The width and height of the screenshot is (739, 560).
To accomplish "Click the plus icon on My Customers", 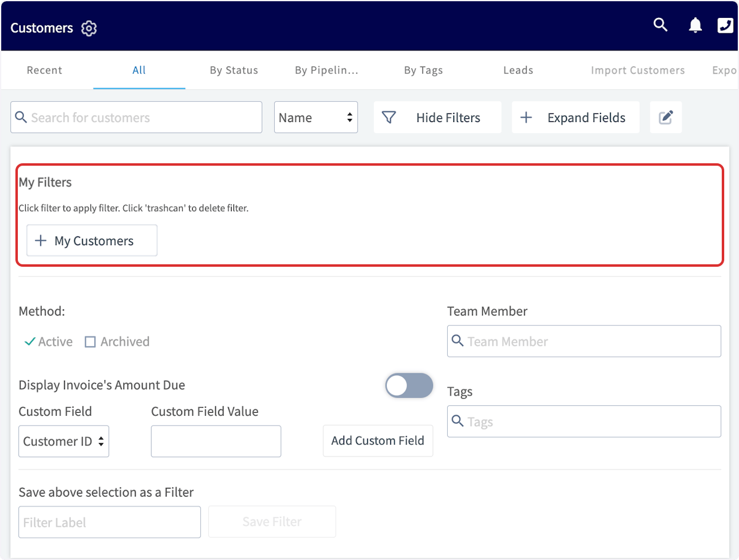I will tap(41, 240).
